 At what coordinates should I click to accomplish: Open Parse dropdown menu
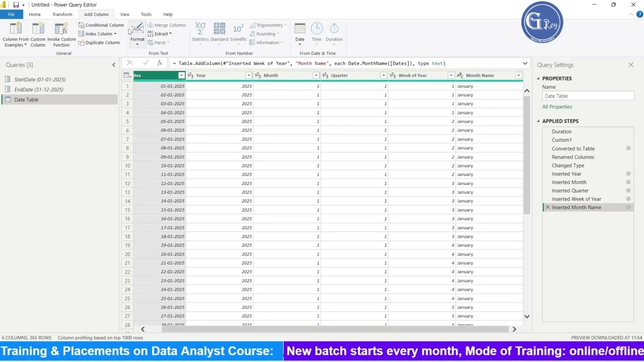158,43
